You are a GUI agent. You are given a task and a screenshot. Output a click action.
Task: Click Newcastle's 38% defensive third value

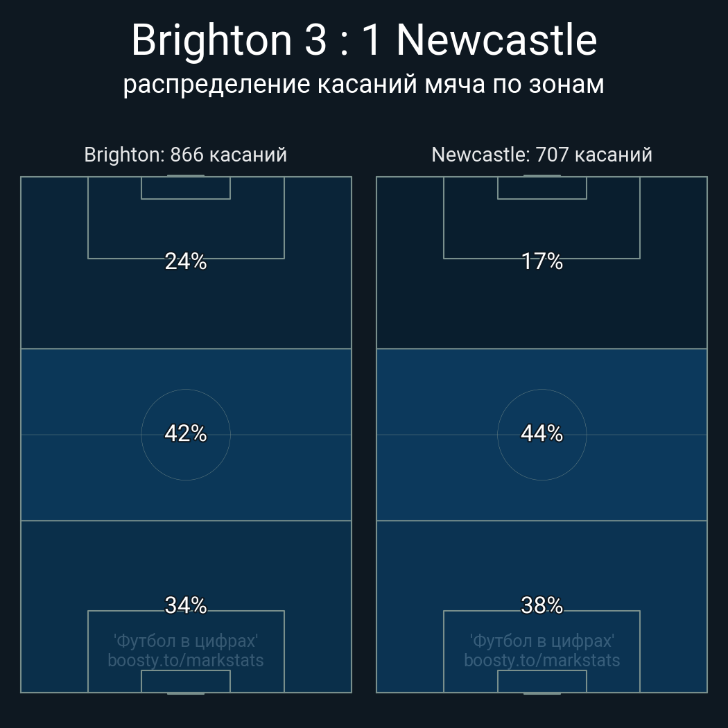click(541, 605)
